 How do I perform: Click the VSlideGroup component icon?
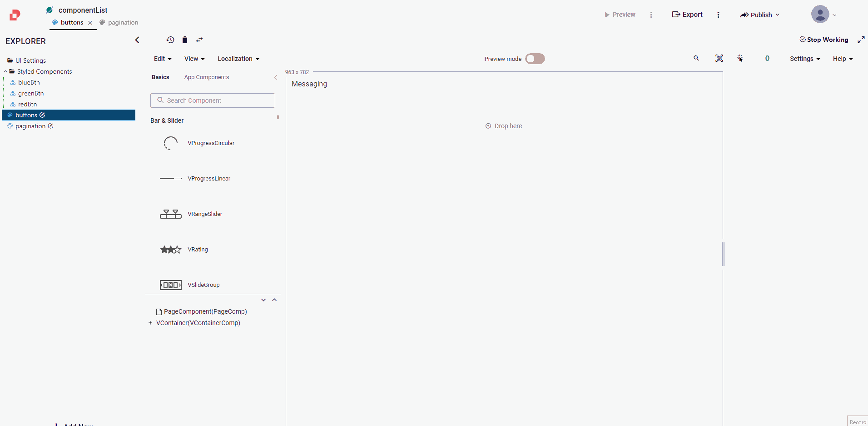click(x=170, y=285)
